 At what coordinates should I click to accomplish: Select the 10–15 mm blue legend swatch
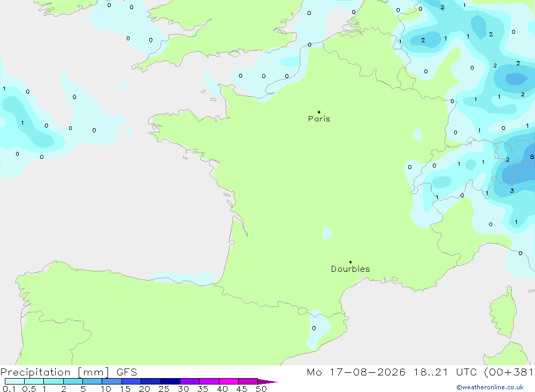tap(112, 381)
